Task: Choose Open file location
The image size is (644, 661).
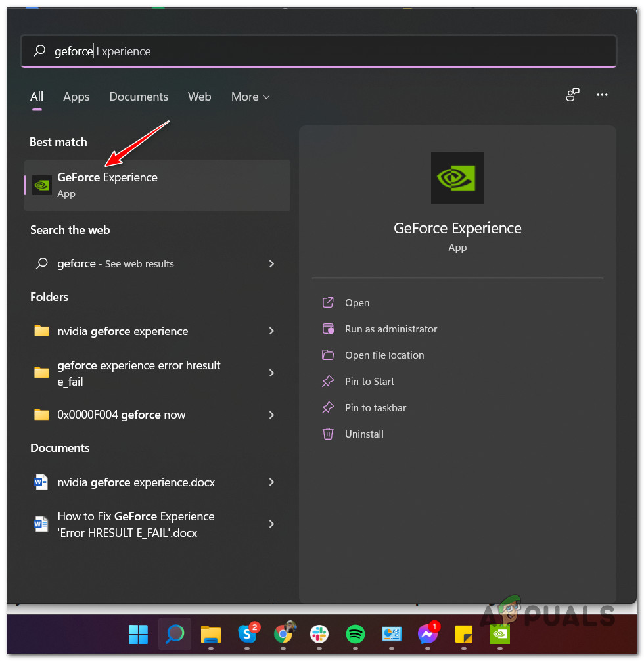Action: [x=384, y=355]
